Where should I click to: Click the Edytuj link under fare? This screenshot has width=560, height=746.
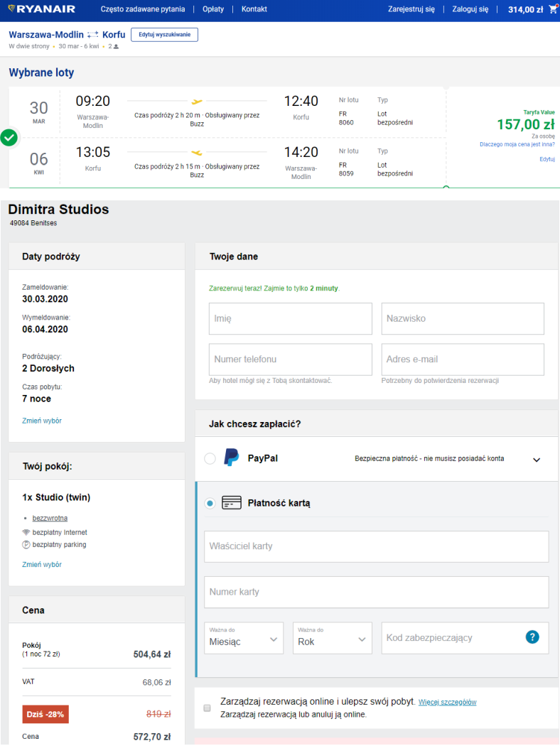[x=547, y=159]
